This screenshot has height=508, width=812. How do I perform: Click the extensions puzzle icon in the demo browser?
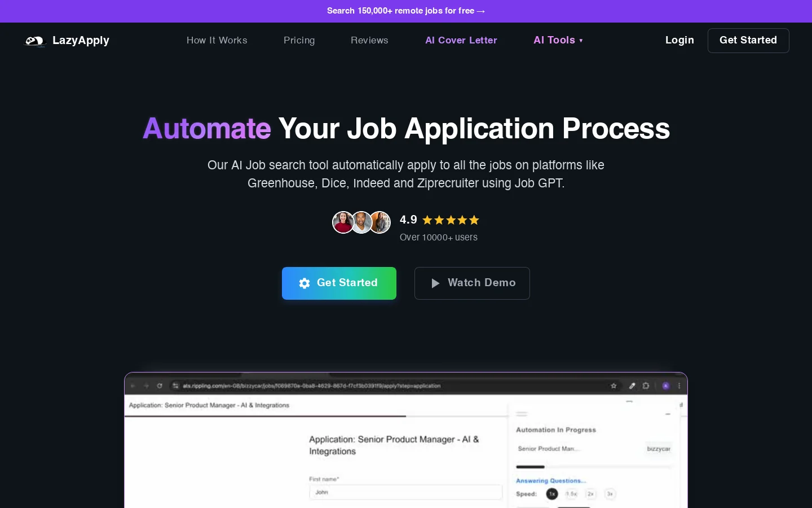pos(646,386)
